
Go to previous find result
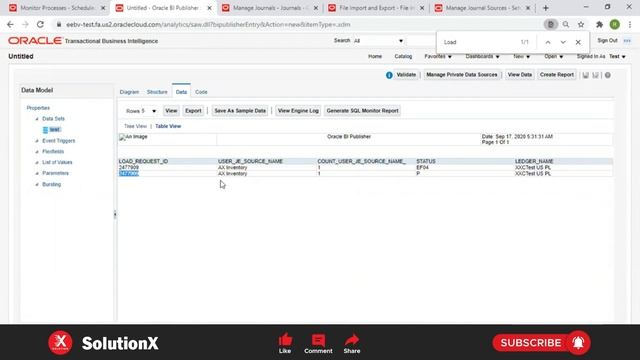pyautogui.click(x=548, y=42)
